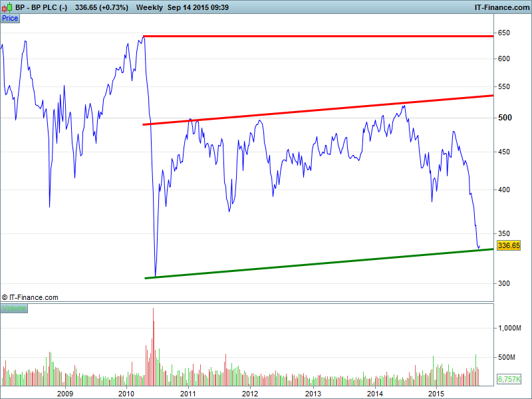Viewport: 532px width, 399px height.
Task: Click the 2011 time axis label
Action: pyautogui.click(x=188, y=394)
